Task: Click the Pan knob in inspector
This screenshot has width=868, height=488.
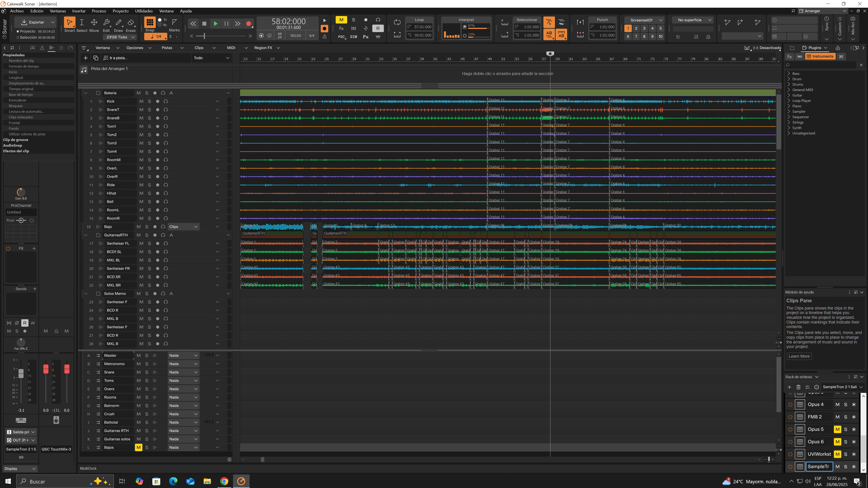Action: pos(21,342)
